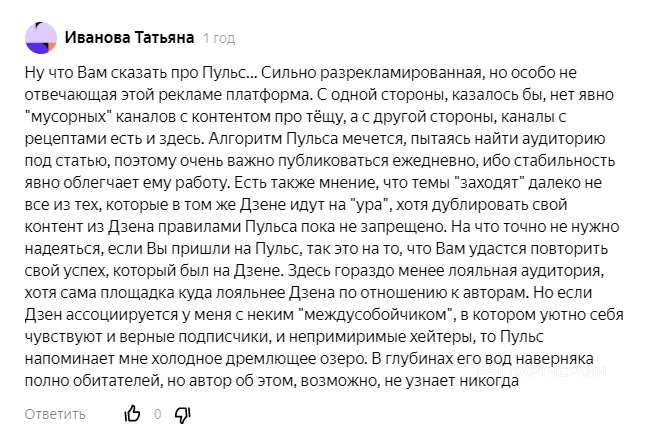Open Иванова Татьяна's profile avatar
The width and height of the screenshot is (657, 440).
(40, 39)
